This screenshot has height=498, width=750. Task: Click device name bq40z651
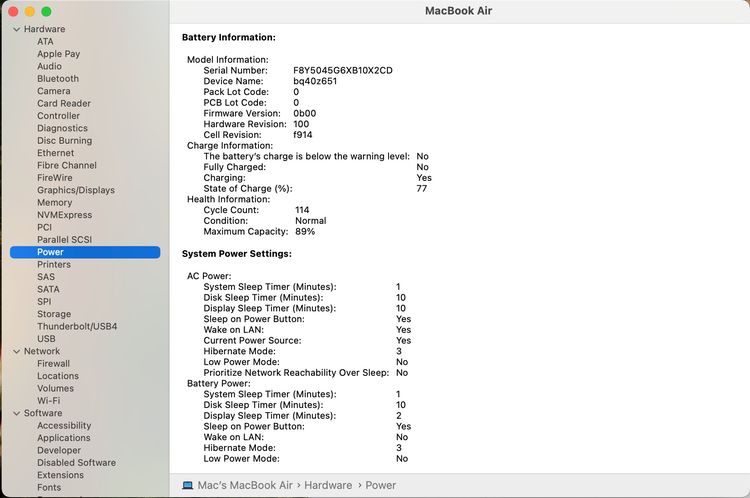(315, 81)
